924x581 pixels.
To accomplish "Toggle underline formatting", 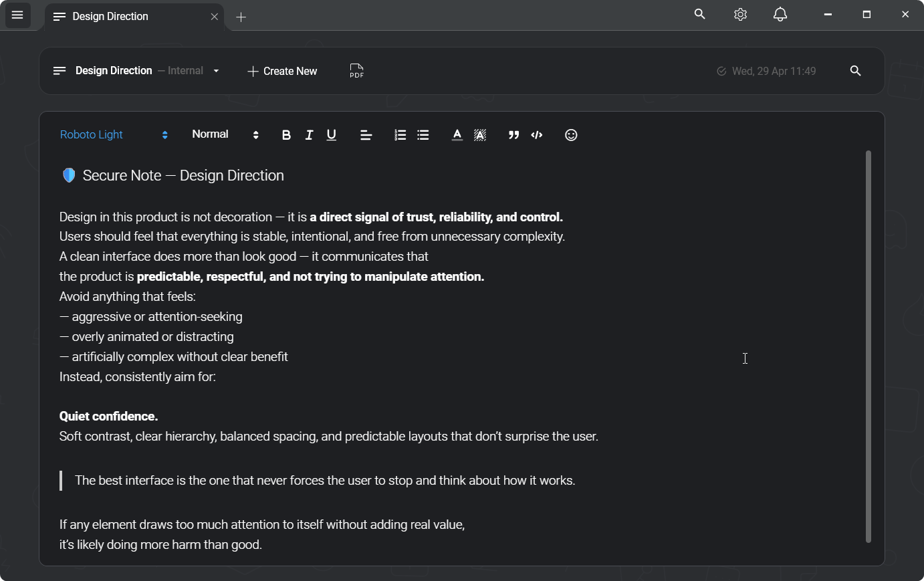I will point(332,135).
